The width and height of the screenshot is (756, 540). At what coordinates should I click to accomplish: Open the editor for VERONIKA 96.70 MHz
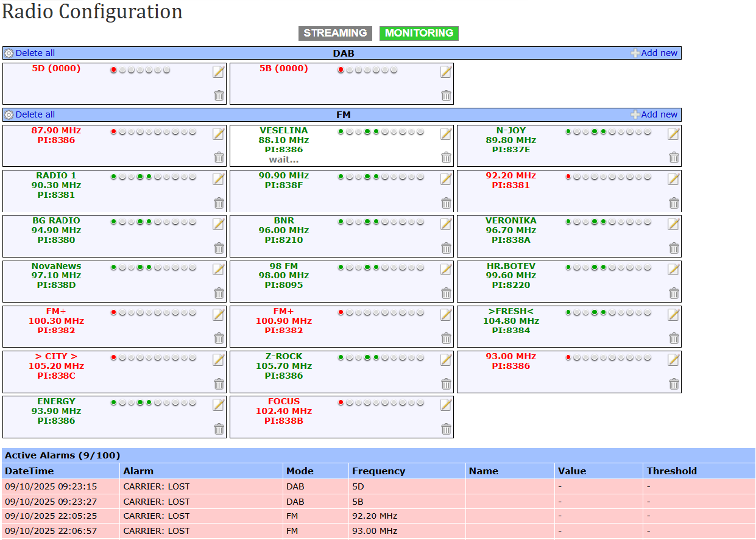pos(673,224)
